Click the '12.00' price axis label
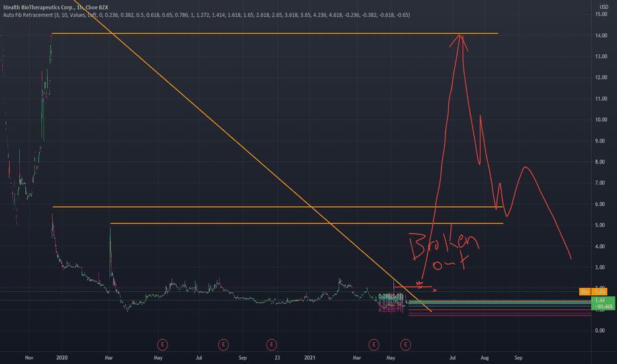Viewport: 617px width, 364px height. tap(601, 77)
